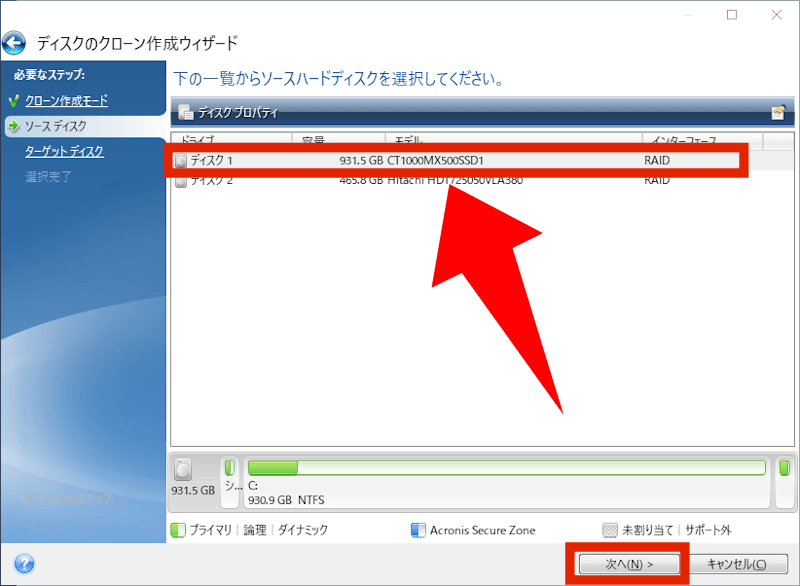Screen dimensions: 800x586
Task: Click the RAID interface cell of ディスク 1
Action: click(x=657, y=161)
